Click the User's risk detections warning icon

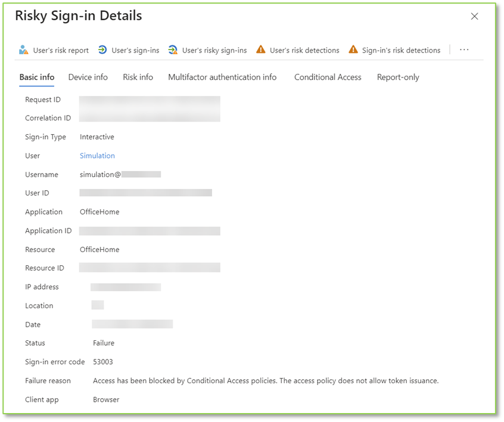click(x=260, y=50)
